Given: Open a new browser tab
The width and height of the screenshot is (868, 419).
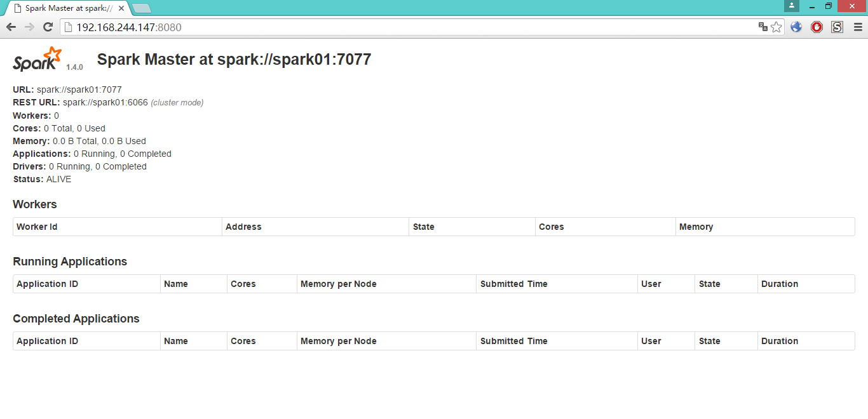Looking at the screenshot, I should tap(141, 8).
